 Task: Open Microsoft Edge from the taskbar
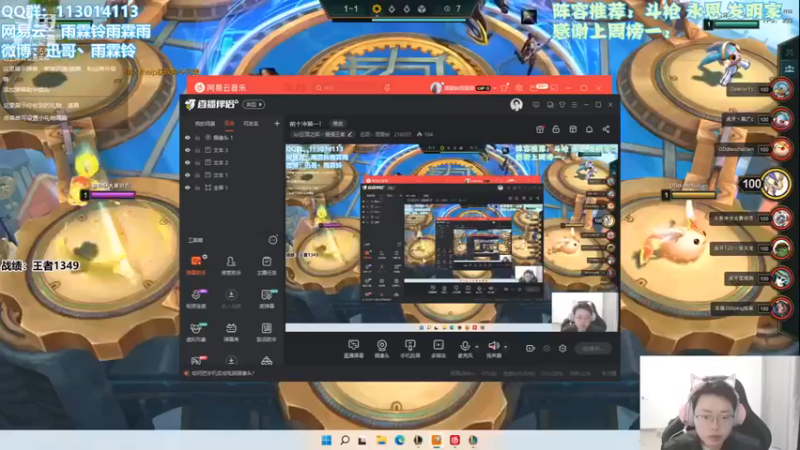pos(399,440)
